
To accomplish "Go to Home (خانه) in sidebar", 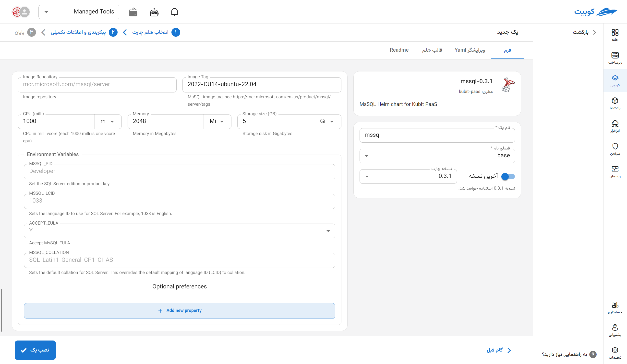I will [615, 35].
